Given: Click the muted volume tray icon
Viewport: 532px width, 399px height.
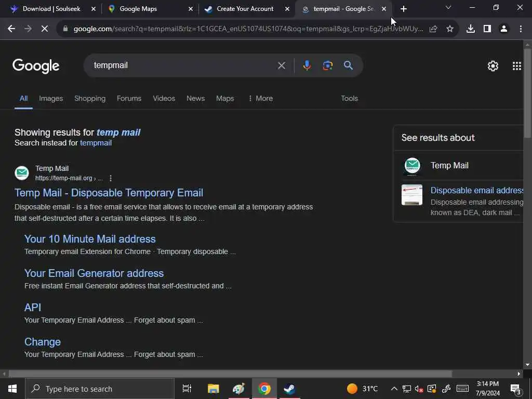Looking at the screenshot, I should [419, 389].
